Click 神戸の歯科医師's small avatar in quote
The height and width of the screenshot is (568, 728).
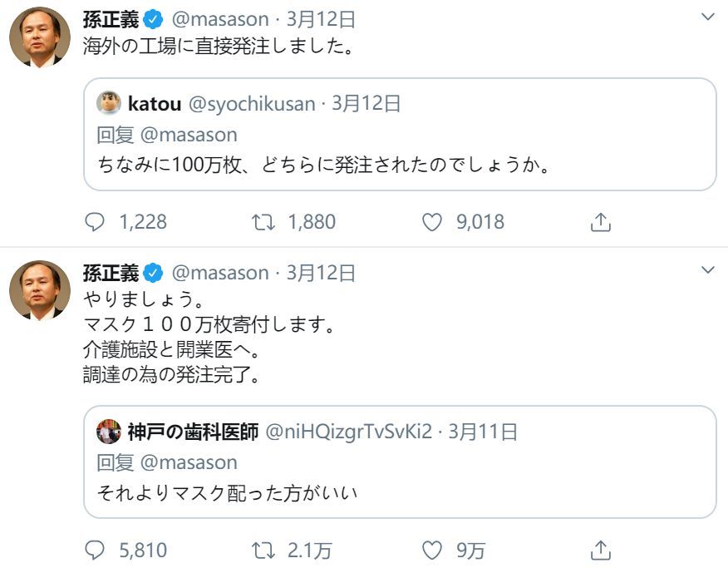click(109, 432)
